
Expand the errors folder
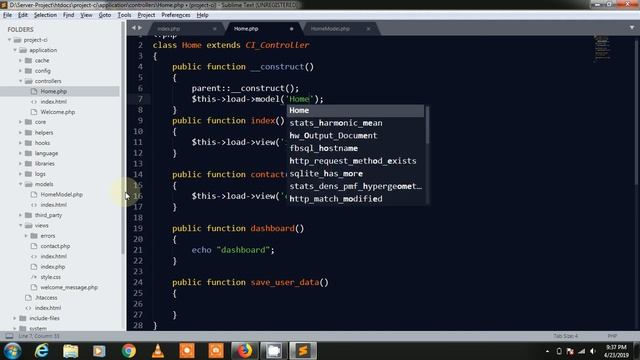[x=27, y=236]
